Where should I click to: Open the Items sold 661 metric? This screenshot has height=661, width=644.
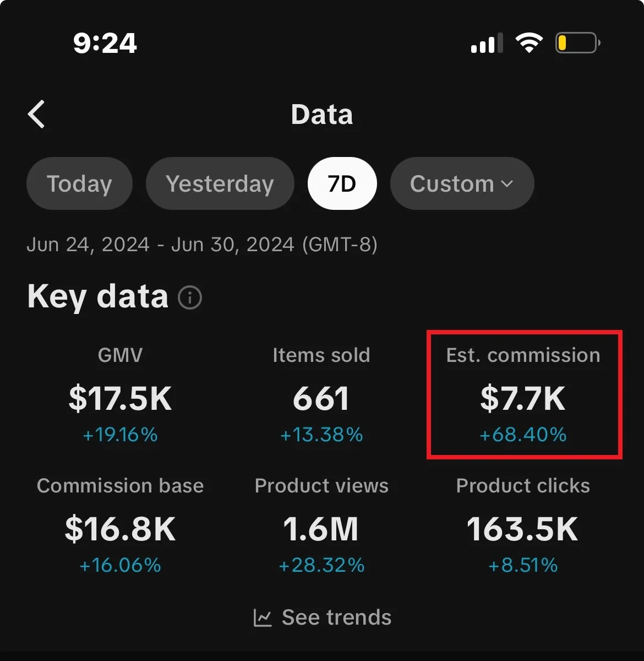[x=321, y=398]
